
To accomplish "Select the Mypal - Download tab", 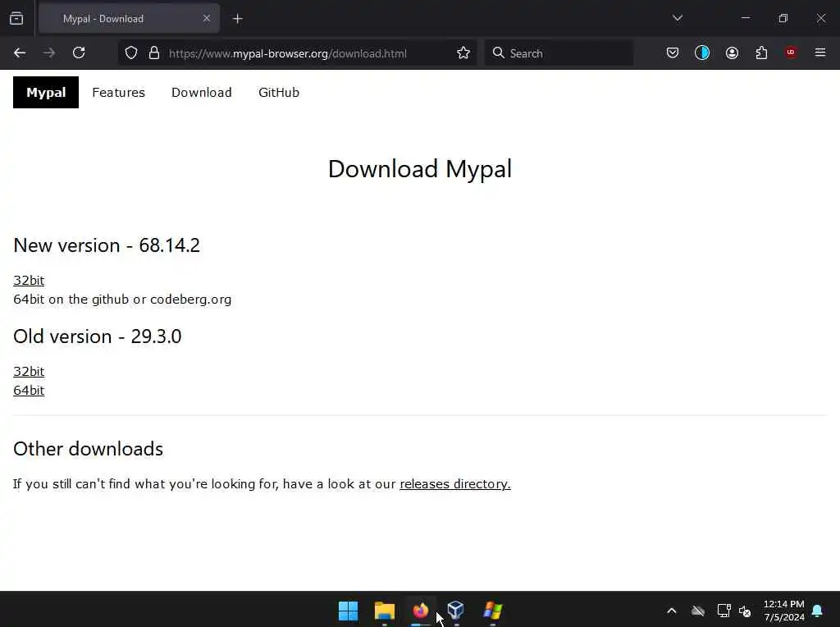I will click(x=129, y=18).
